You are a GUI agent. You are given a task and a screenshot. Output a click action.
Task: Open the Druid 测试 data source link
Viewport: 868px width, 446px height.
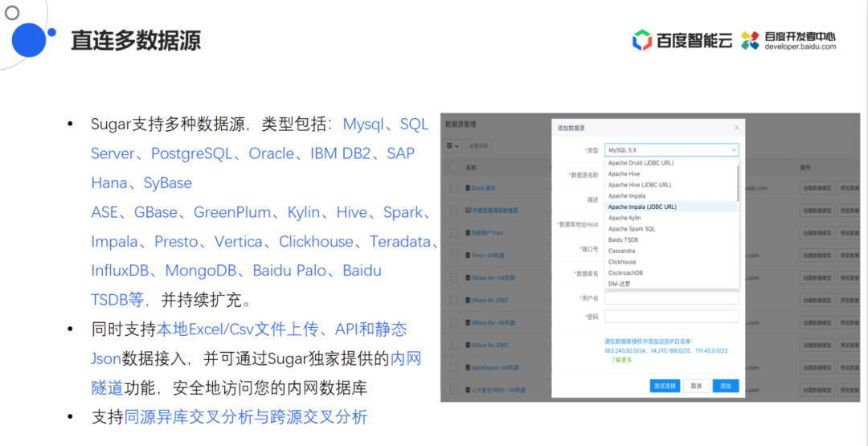pos(483,188)
